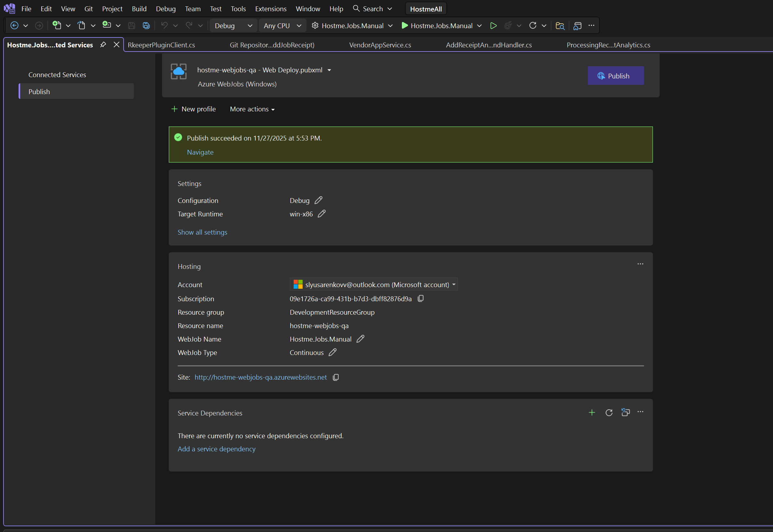Switch to VendorAppService.cs tab

pyautogui.click(x=380, y=45)
